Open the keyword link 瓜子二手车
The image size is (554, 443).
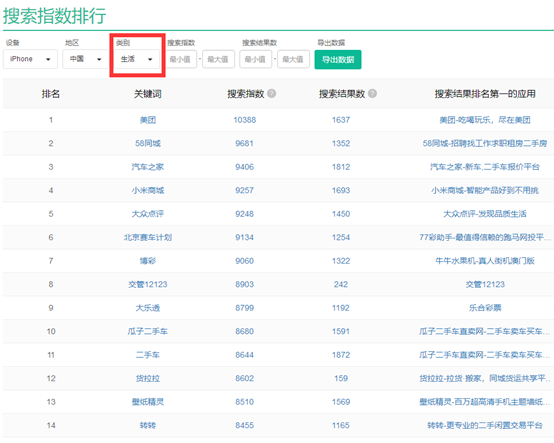(148, 331)
